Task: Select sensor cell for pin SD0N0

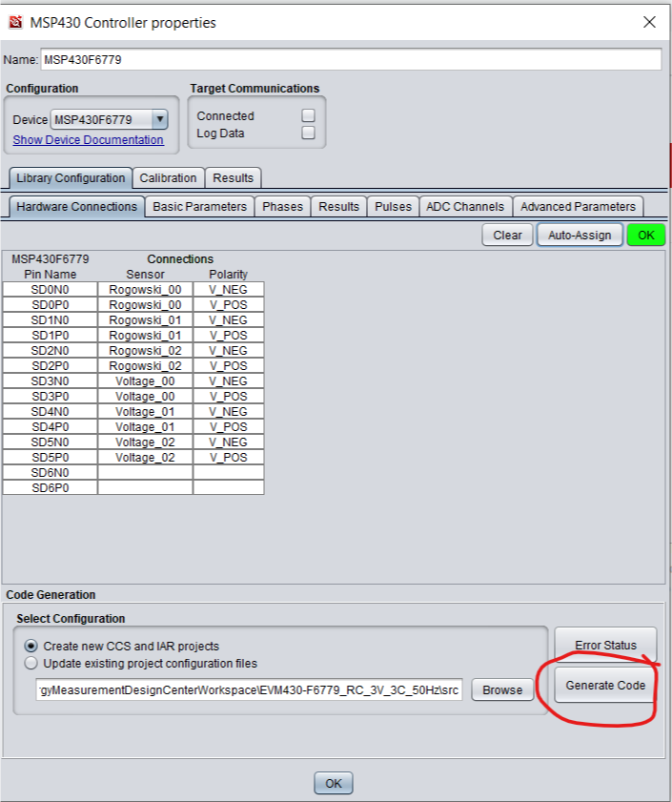Action: [145, 290]
